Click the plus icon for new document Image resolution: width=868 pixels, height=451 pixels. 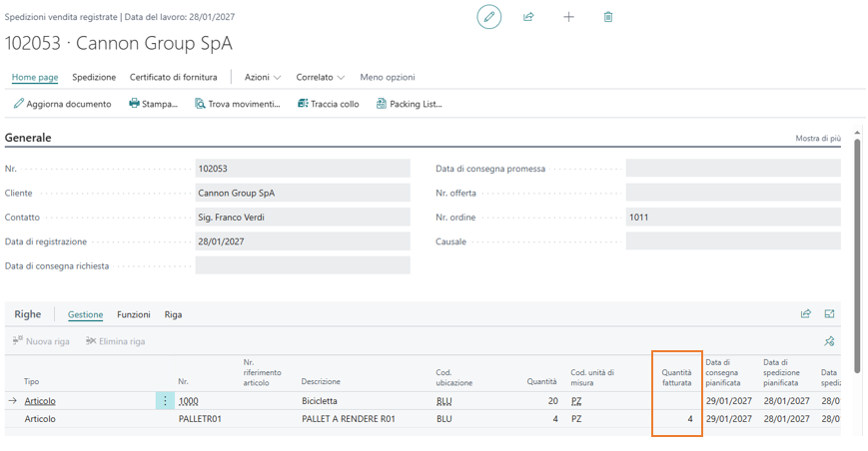click(x=568, y=17)
